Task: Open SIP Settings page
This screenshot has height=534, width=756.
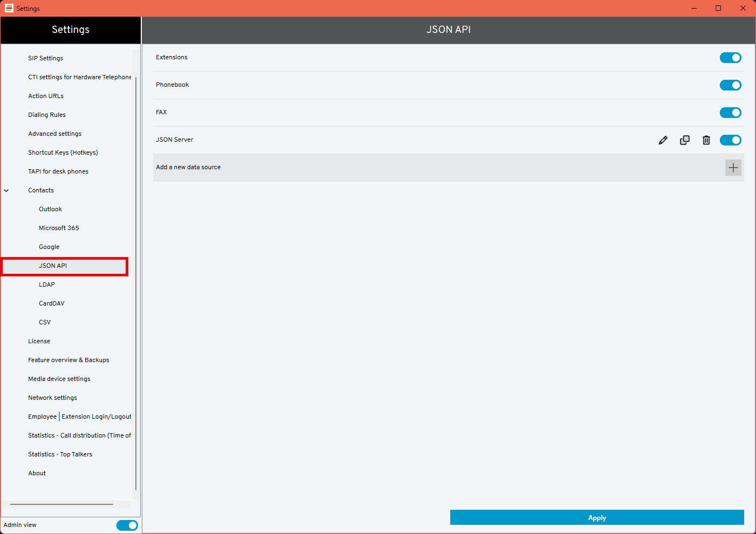Action: coord(45,58)
